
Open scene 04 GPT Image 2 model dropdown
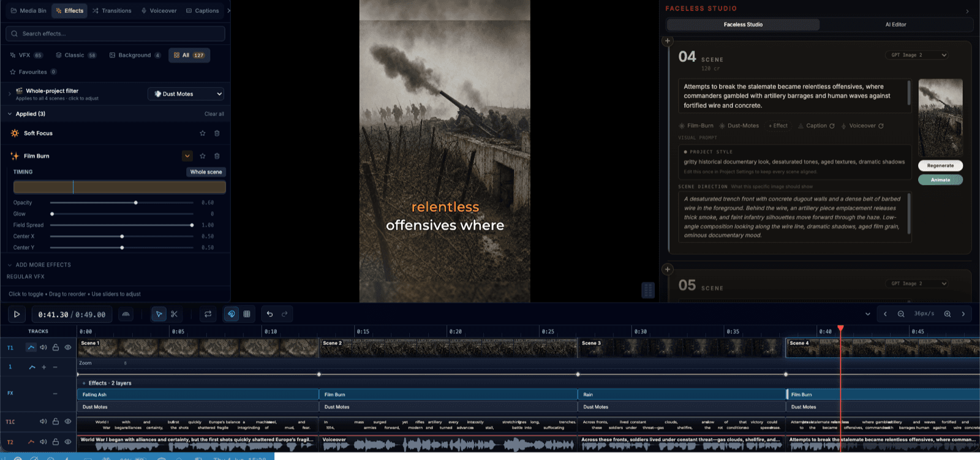917,55
